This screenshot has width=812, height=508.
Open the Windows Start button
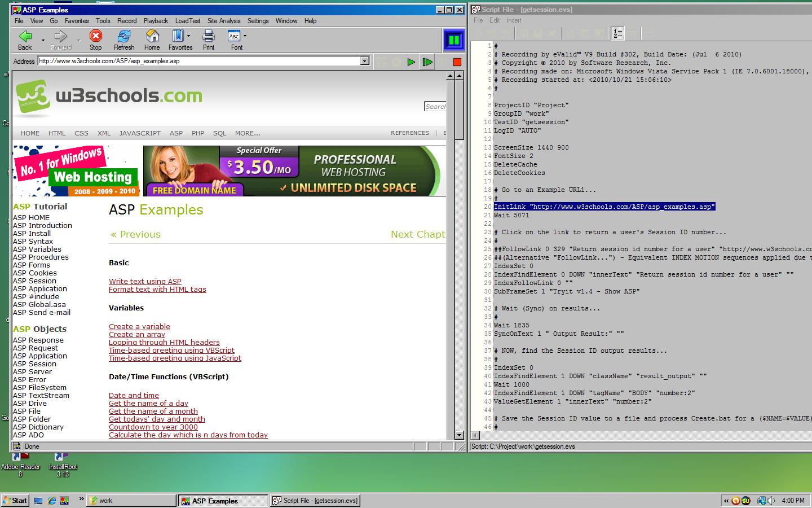pyautogui.click(x=15, y=501)
